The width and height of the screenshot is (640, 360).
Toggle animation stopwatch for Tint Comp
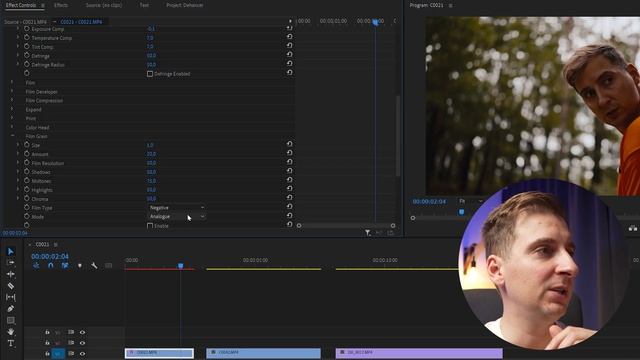pyautogui.click(x=27, y=47)
